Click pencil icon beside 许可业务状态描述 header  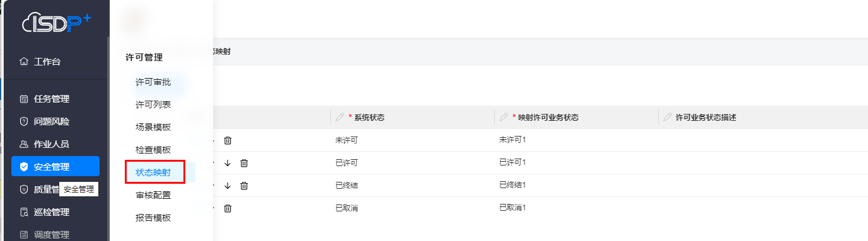coord(668,117)
